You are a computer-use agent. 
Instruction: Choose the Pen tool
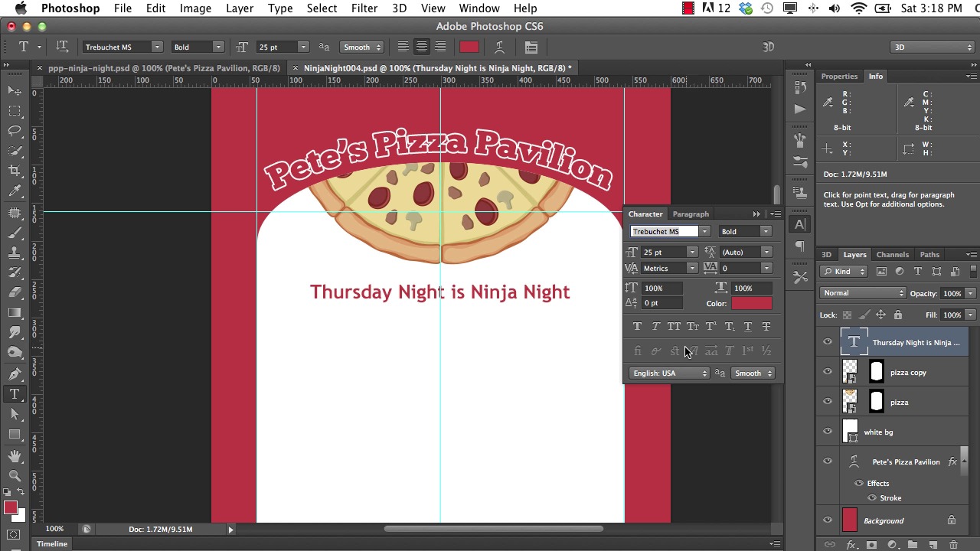click(x=15, y=374)
